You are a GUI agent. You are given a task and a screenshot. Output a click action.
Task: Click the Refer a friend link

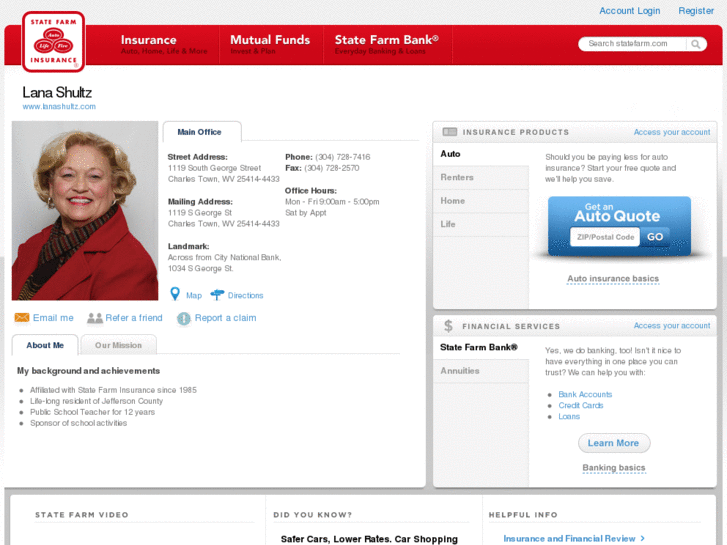[134, 318]
